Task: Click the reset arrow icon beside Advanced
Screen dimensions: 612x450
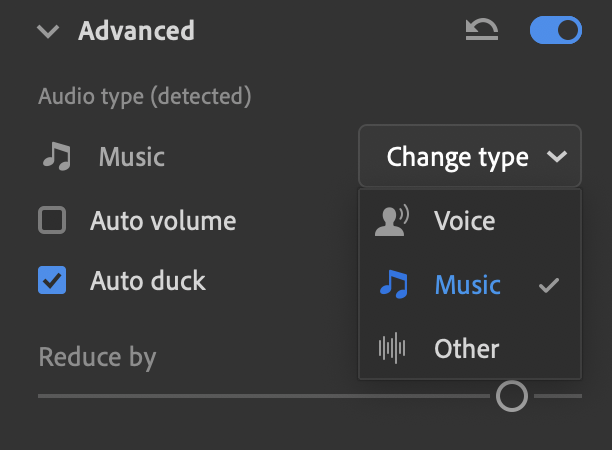Action: [482, 30]
